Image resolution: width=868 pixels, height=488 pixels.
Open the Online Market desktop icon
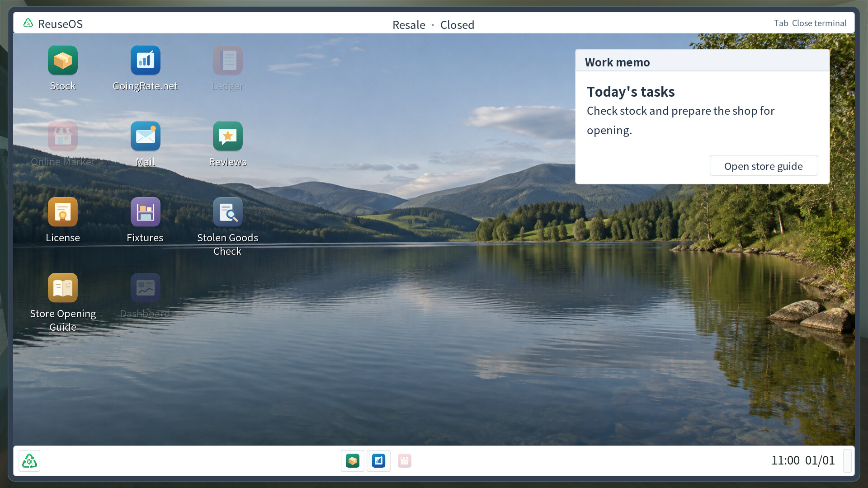tap(63, 136)
